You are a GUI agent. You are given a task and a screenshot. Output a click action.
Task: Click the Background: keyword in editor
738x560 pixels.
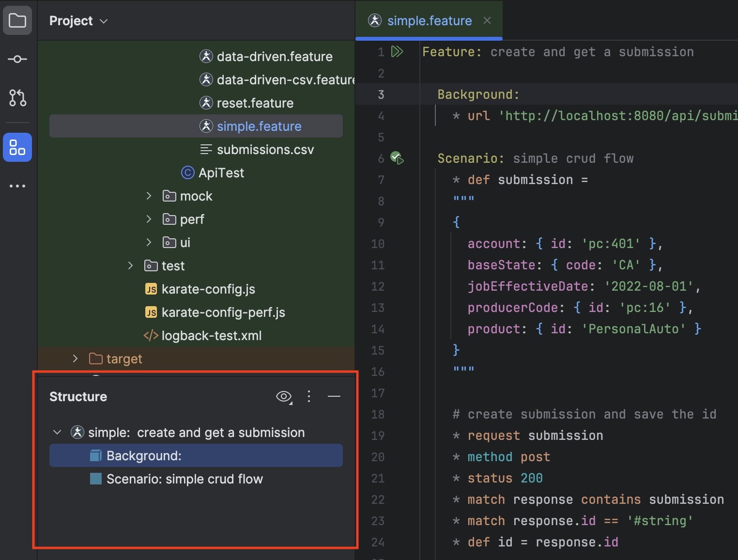click(x=478, y=94)
